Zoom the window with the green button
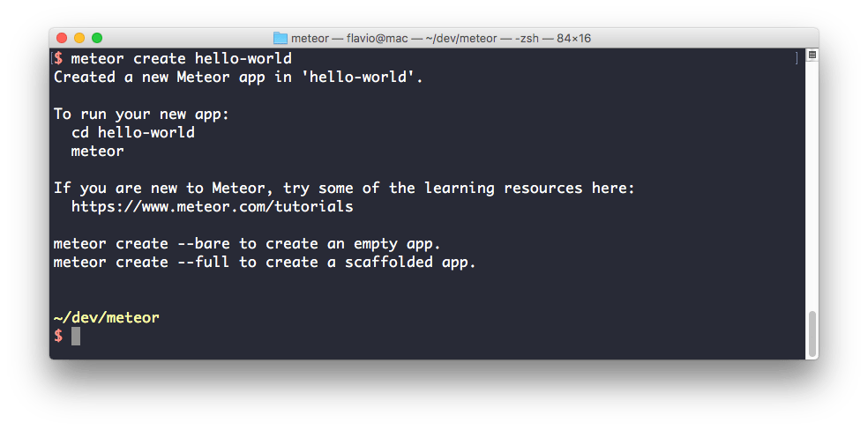This screenshot has width=868, height=430. click(x=97, y=38)
